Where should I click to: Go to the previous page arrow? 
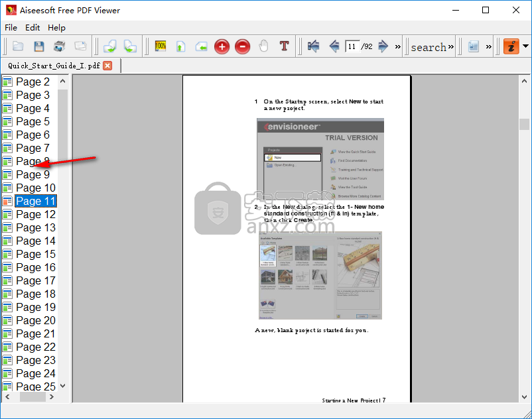pos(334,46)
